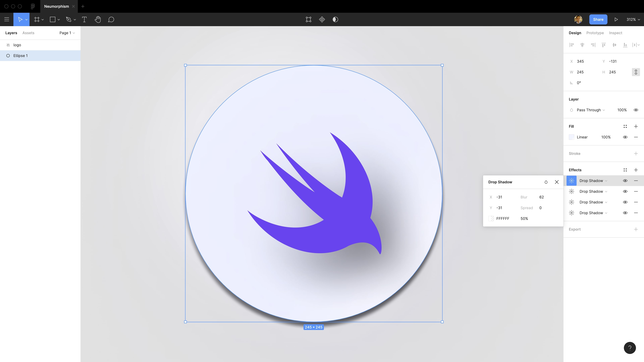Select the Hand tool

tap(98, 19)
